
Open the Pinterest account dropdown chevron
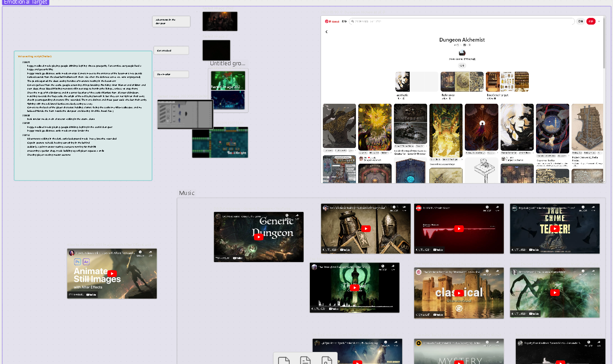coord(599,21)
